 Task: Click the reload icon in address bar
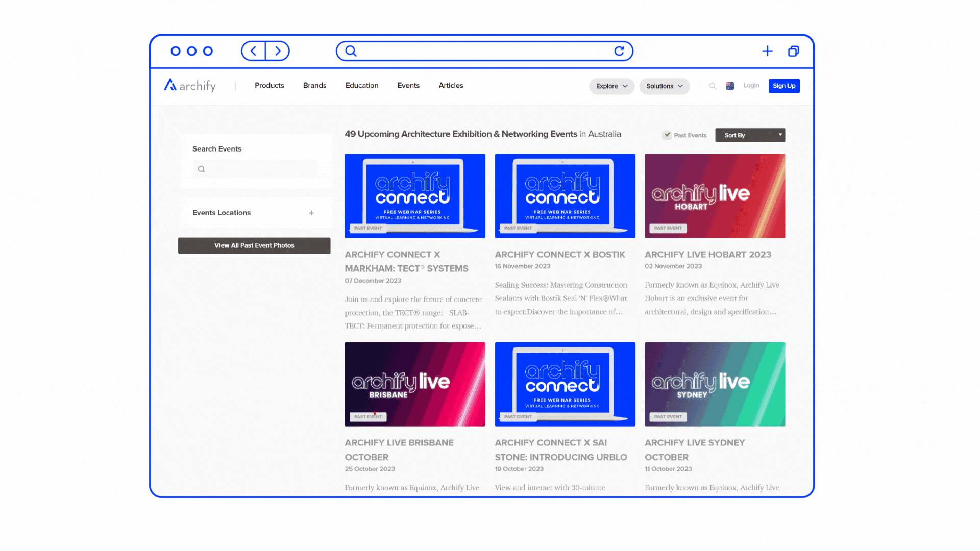[x=619, y=51]
